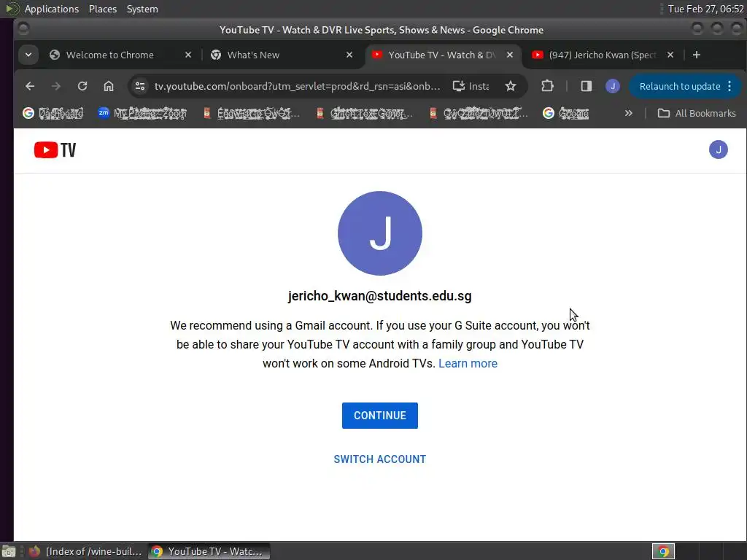Click the clock in top panel
Screen dimensions: 747x560
click(705, 9)
